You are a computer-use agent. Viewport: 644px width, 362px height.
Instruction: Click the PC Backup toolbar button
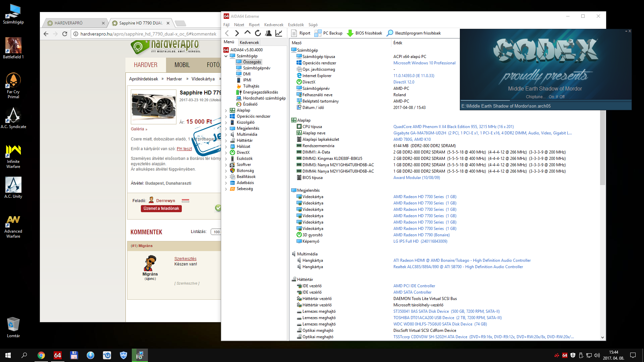coord(328,33)
